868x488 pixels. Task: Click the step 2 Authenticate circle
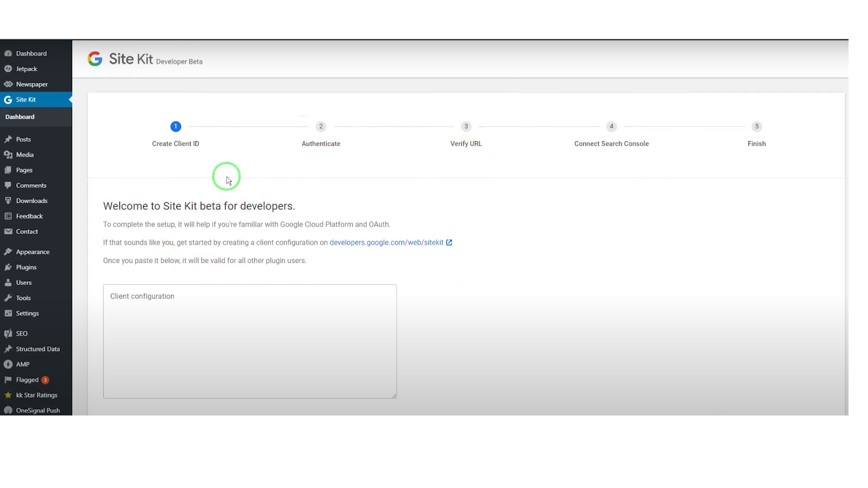pos(321,126)
